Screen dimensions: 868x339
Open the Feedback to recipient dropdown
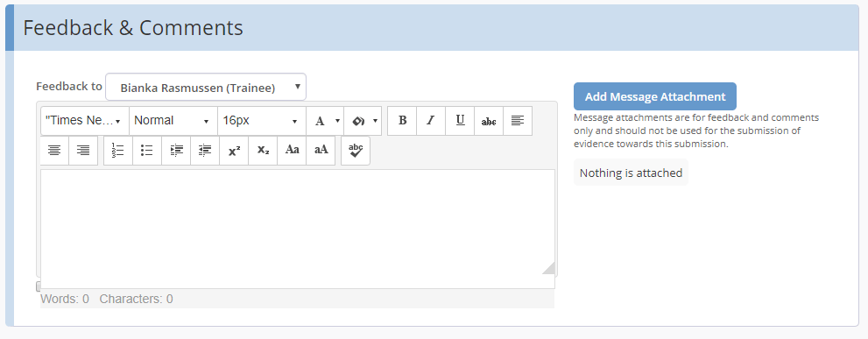(205, 87)
